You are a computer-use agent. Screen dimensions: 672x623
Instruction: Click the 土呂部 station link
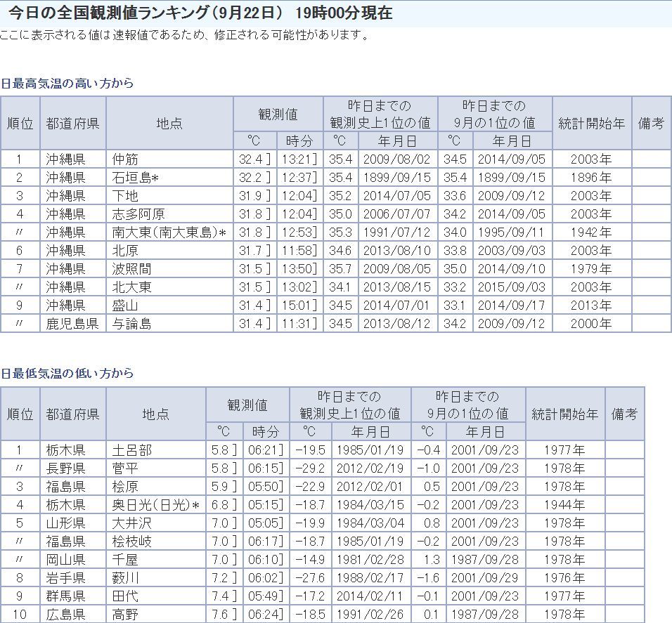[131, 450]
